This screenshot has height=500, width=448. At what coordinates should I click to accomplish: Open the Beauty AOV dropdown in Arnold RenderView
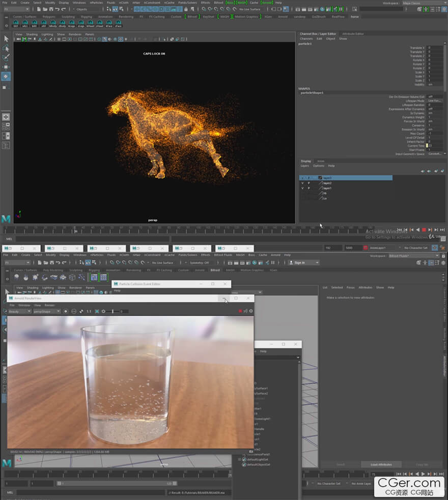(19, 311)
